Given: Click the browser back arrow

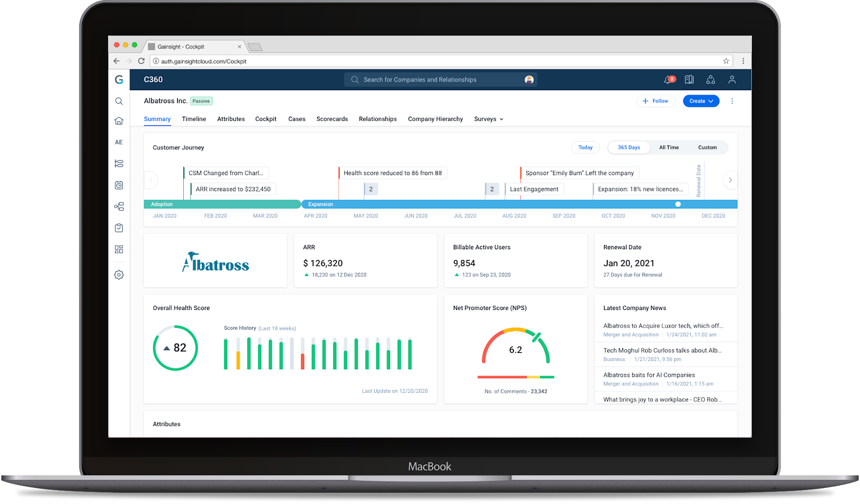Looking at the screenshot, I should [x=117, y=61].
